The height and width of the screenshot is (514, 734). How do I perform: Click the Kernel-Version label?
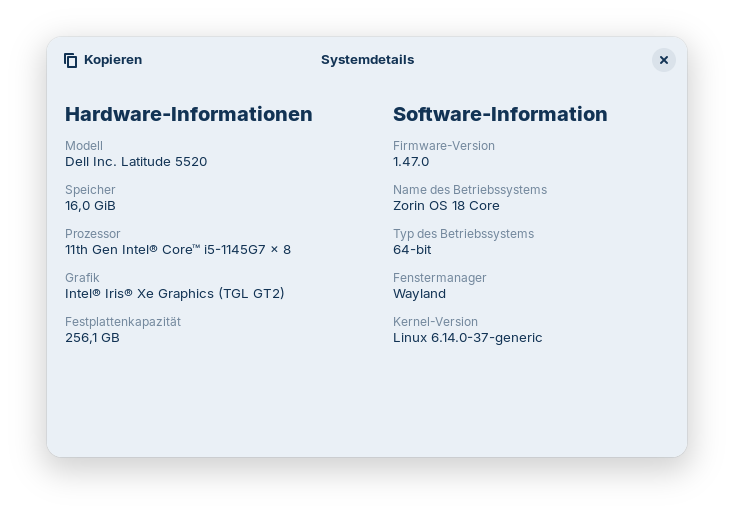435,322
